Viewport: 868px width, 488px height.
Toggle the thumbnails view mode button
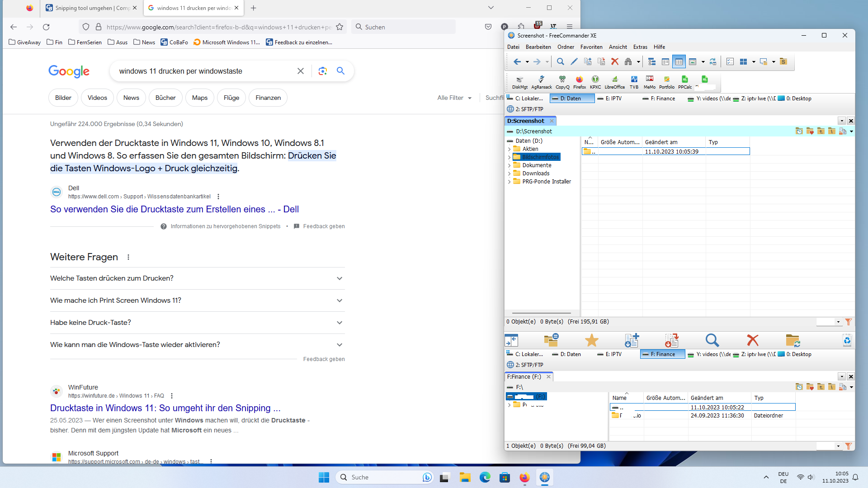[x=693, y=62]
